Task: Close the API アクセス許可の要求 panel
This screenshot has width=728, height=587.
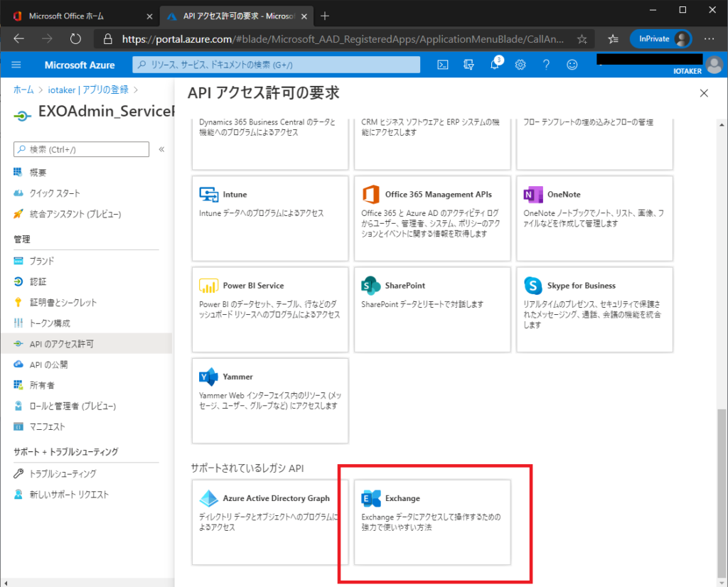Action: click(x=704, y=93)
